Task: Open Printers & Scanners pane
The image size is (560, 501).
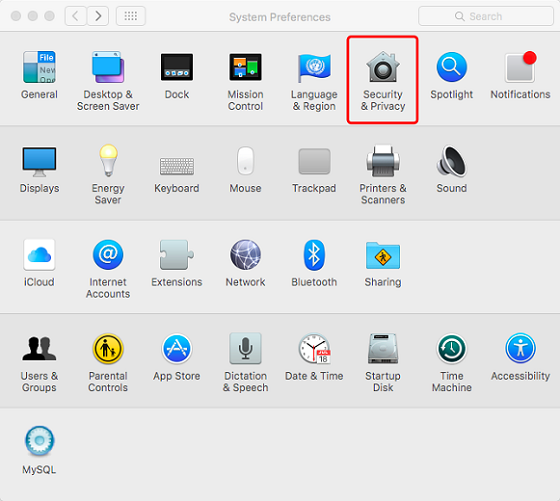Action: pos(382,174)
